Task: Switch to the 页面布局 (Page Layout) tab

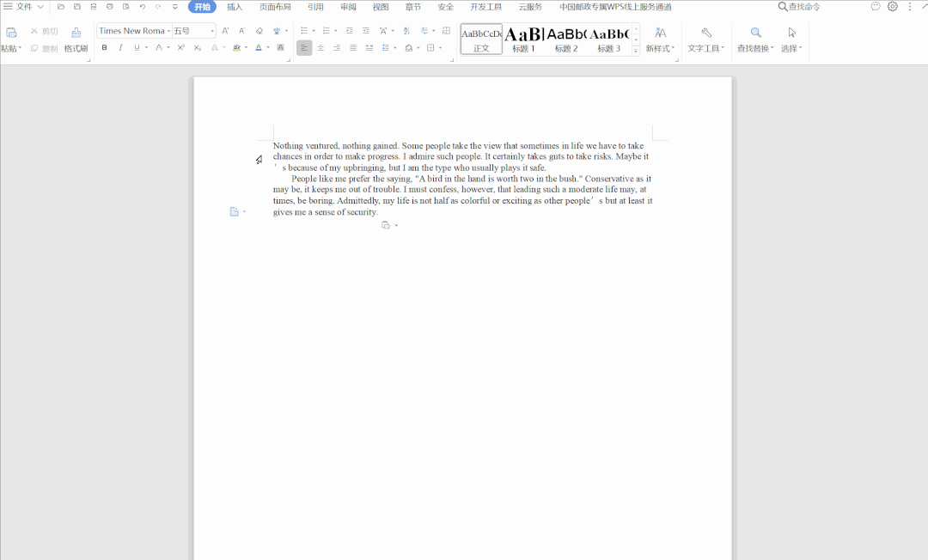Action: click(275, 7)
